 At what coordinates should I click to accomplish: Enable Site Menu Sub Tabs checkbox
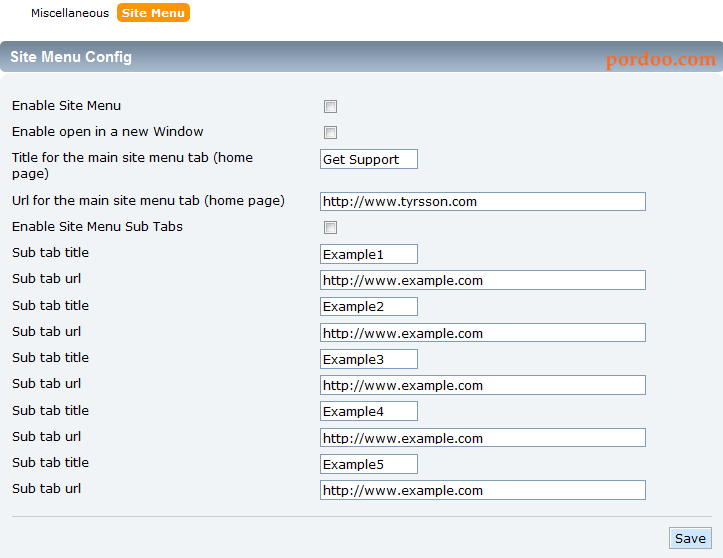point(330,227)
